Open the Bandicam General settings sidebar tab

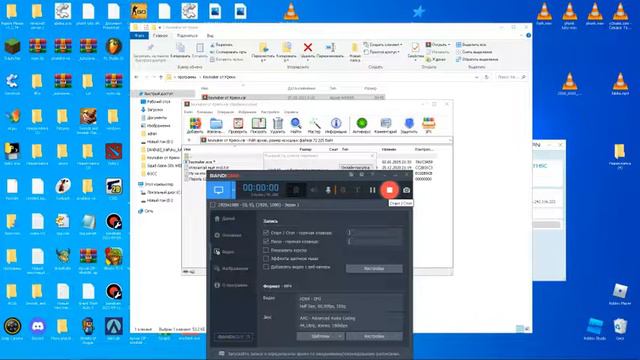coord(228,235)
